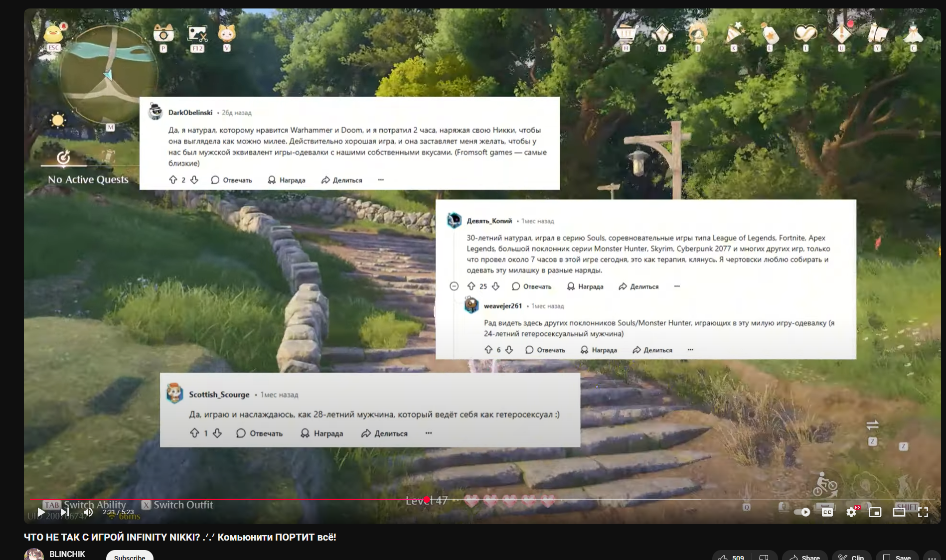Upvote weavejer261's reply
The height and width of the screenshot is (560, 946).
click(x=488, y=350)
